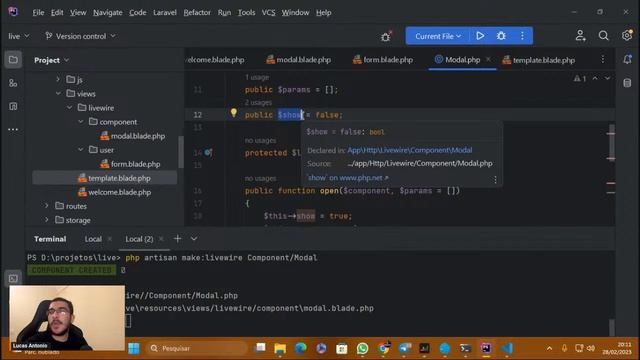Switch to modal.blade.php editor tab

299,60
